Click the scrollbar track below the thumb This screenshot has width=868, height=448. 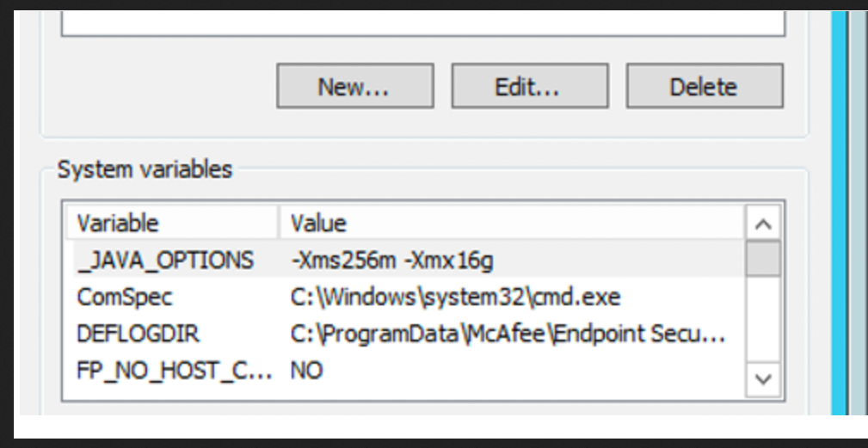click(763, 319)
